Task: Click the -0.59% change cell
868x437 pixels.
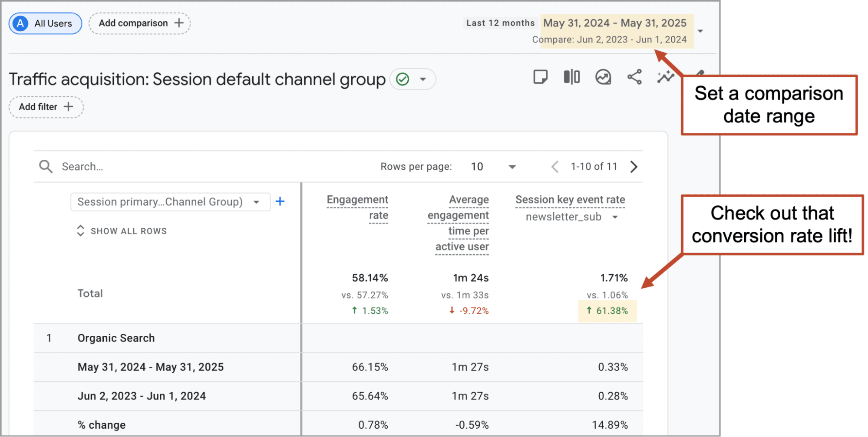Action: pyautogui.click(x=472, y=425)
